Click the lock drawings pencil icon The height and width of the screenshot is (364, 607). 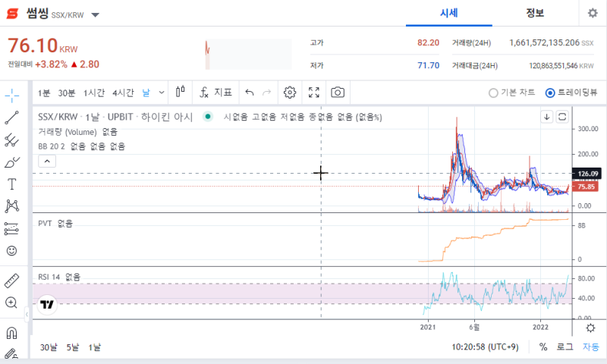12,354
